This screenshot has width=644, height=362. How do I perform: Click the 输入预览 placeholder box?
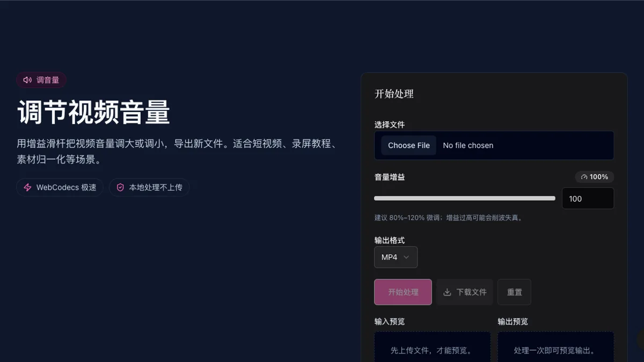pos(432,347)
